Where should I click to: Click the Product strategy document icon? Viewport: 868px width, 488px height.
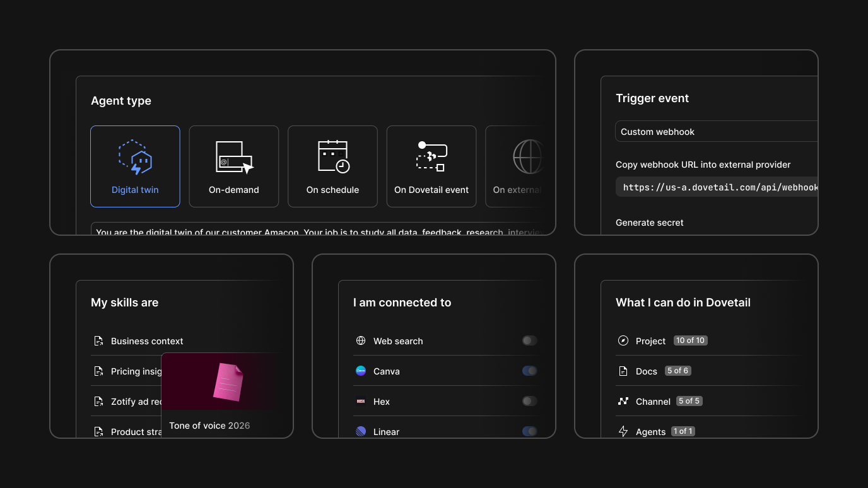tap(98, 432)
